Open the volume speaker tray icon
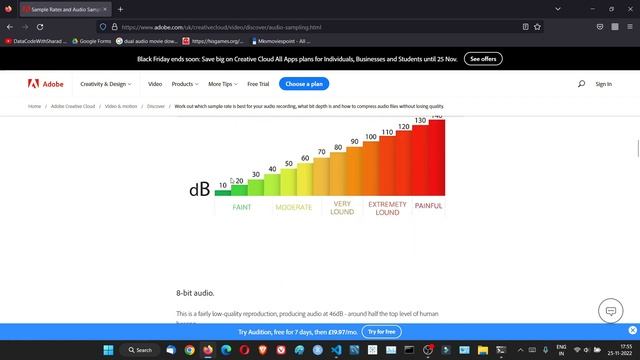Image resolution: width=640 pixels, height=360 pixels. pos(587,350)
